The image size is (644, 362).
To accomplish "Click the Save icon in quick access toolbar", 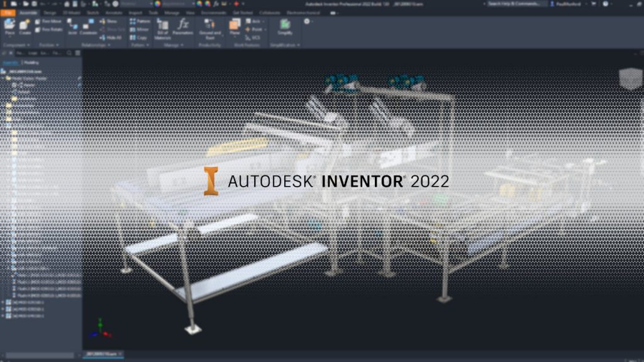I will click(35, 4).
